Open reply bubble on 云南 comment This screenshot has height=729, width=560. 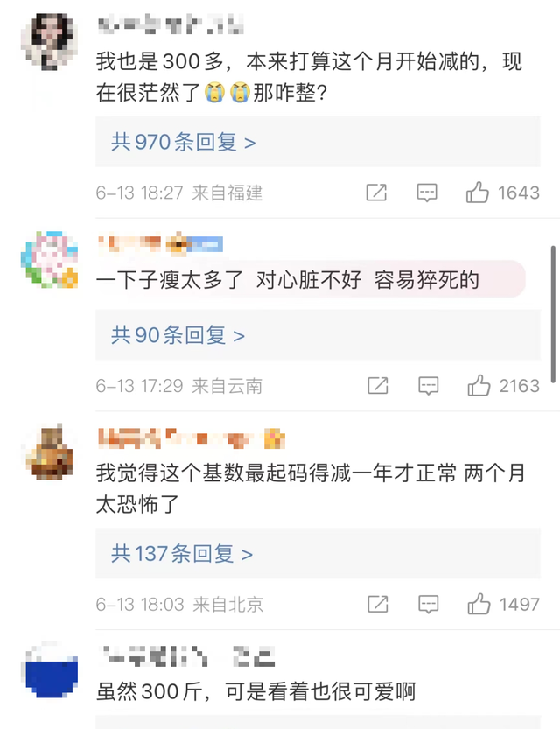pos(428,386)
